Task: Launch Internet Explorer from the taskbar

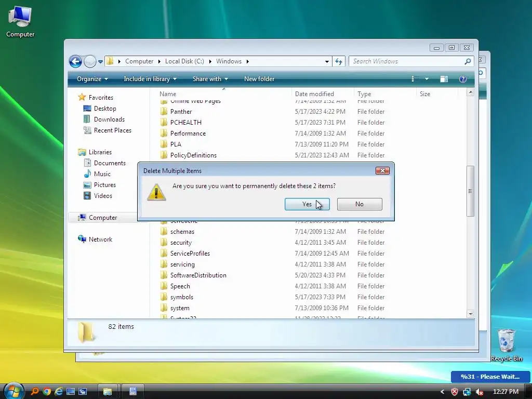Action: coord(58,392)
